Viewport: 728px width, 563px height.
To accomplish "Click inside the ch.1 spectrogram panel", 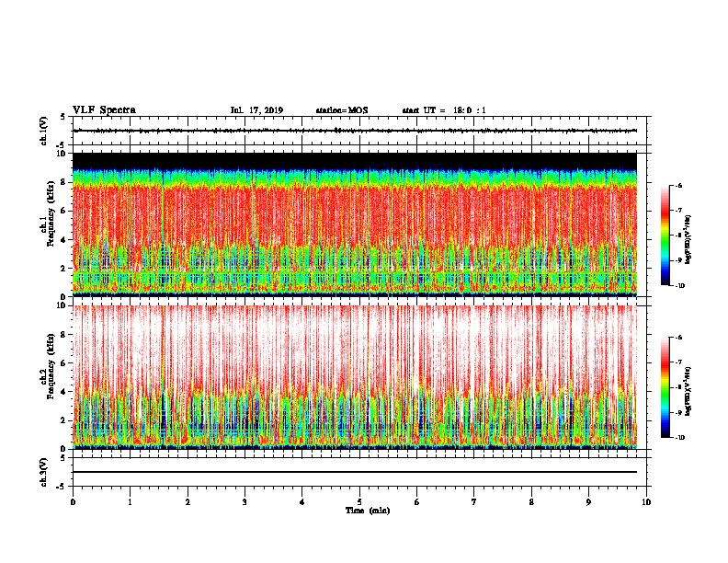I will (x=355, y=224).
